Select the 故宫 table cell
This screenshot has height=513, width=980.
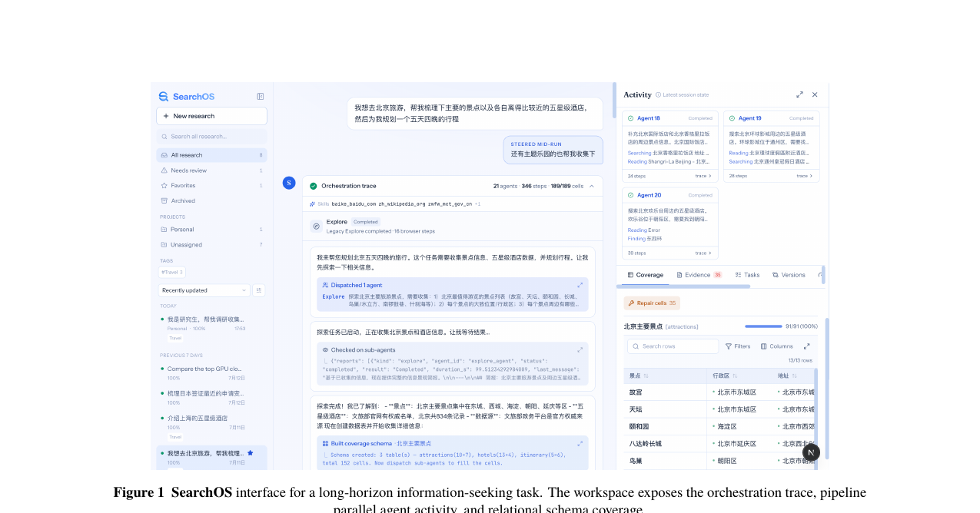(665, 392)
